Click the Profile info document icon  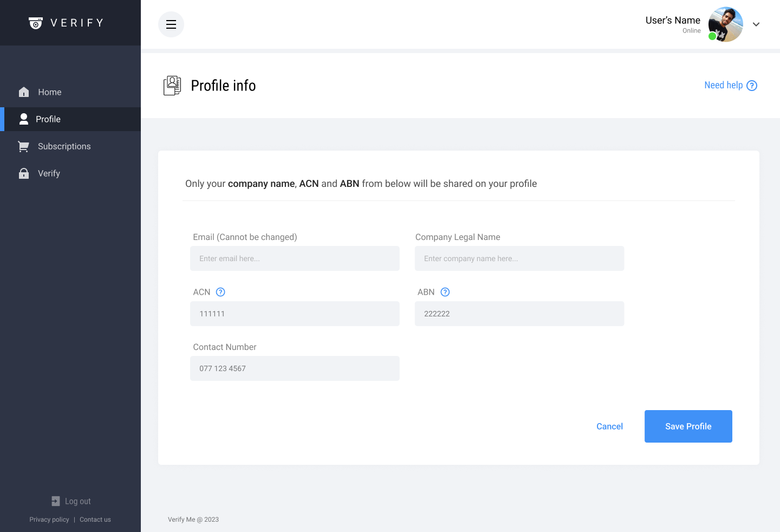pos(172,86)
